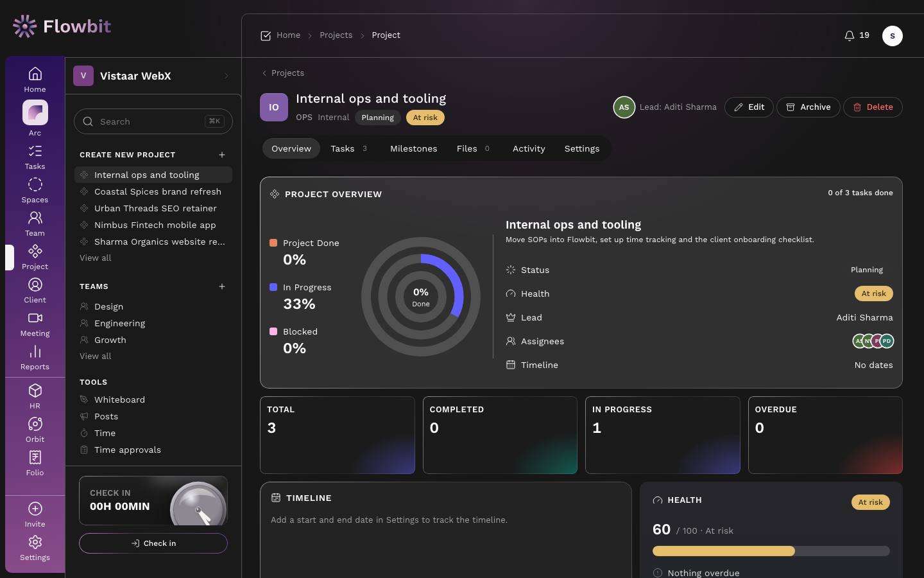This screenshot has height=578, width=924.
Task: Open Time approvals tool
Action: point(153,450)
